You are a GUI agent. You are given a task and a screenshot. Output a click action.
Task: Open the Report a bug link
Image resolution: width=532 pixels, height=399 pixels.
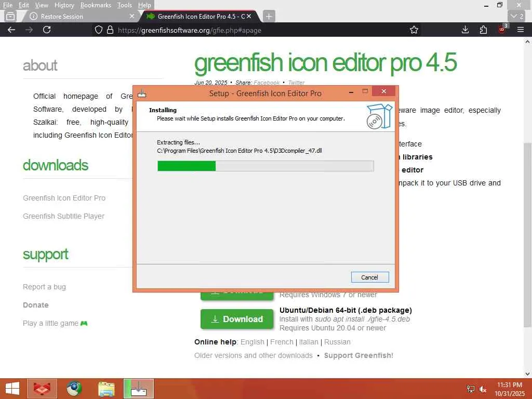pos(45,287)
